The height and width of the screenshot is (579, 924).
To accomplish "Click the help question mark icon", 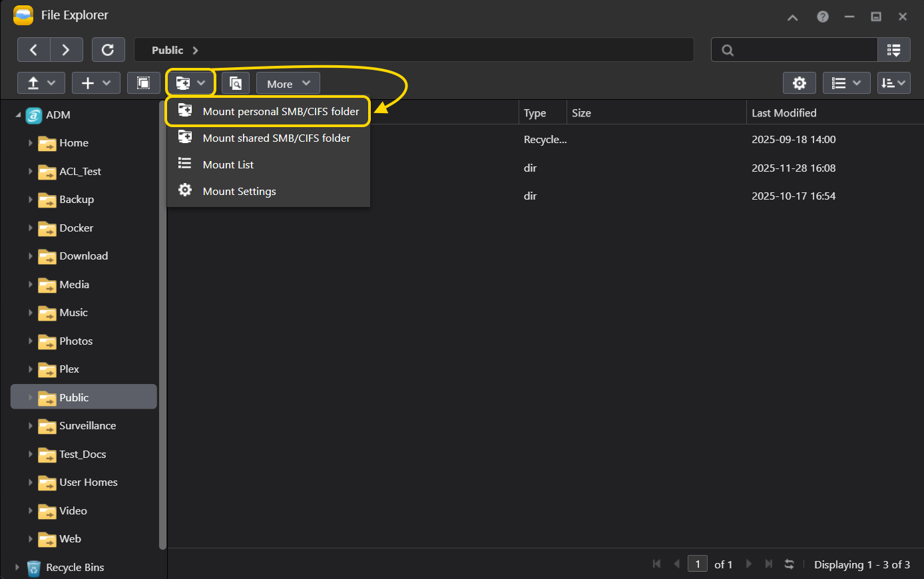I will [823, 17].
